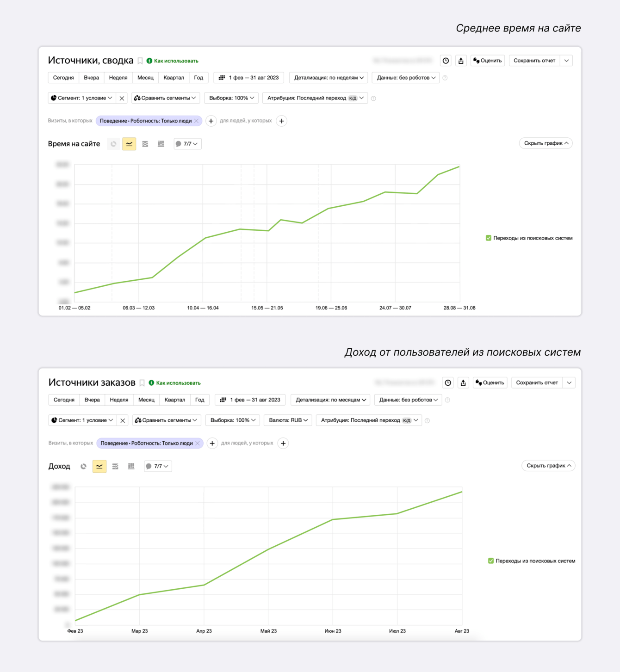Viewport: 620px width, 672px height.
Task: Select the Квартал period tab in top report
Action: [174, 78]
